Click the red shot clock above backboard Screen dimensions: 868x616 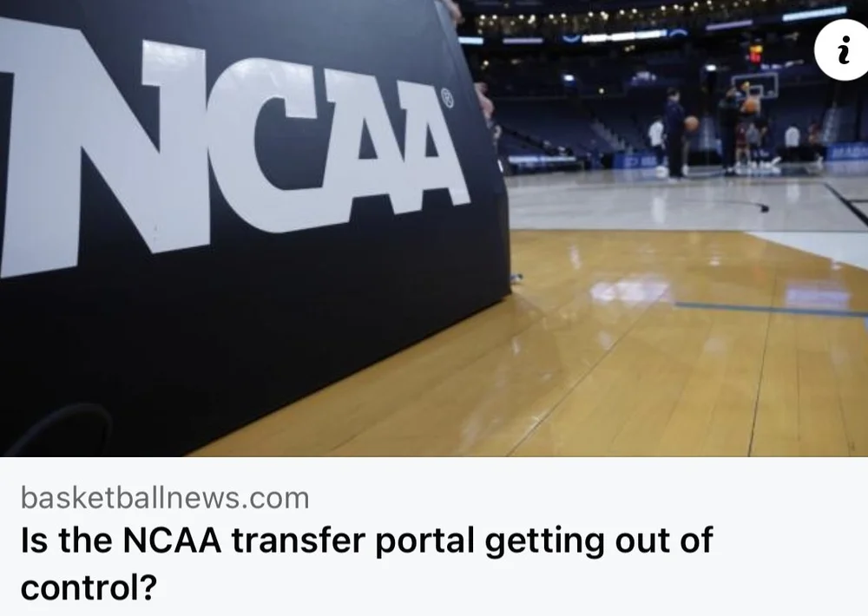755,55
